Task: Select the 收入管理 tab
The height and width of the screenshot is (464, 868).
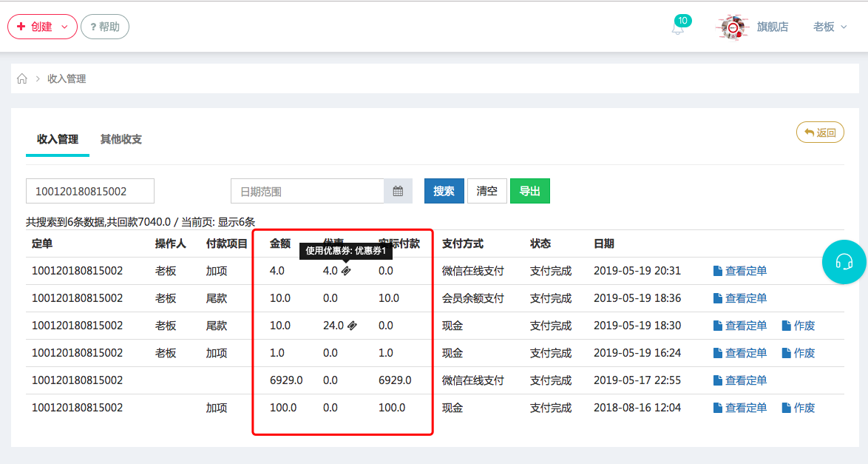Action: [x=58, y=139]
